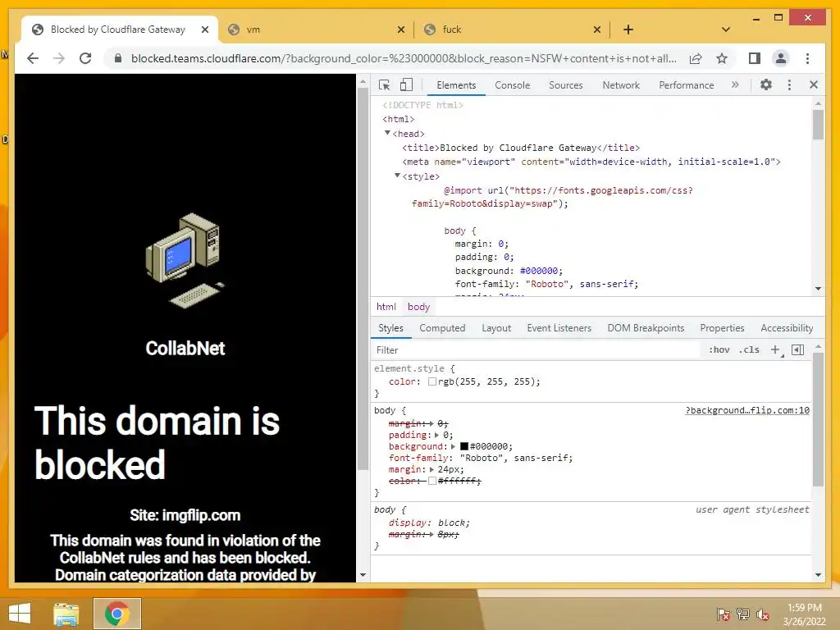Screen dimensions: 840x630
Task: Switch to the 'vm' browser tab
Action: pos(316,30)
